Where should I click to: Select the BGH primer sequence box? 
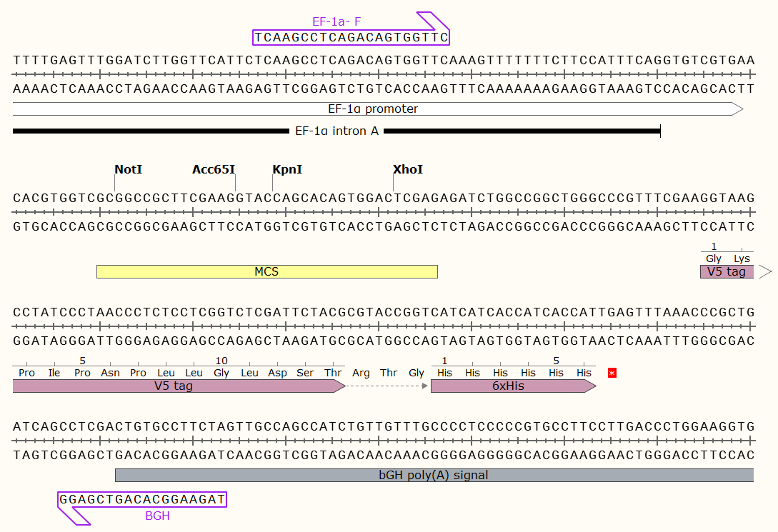click(x=142, y=499)
